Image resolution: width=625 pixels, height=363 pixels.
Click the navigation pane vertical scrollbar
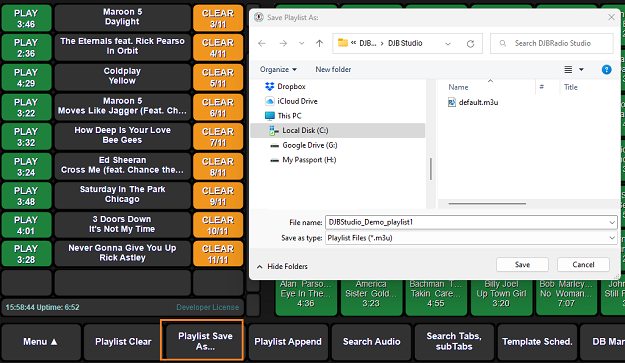[x=431, y=169]
